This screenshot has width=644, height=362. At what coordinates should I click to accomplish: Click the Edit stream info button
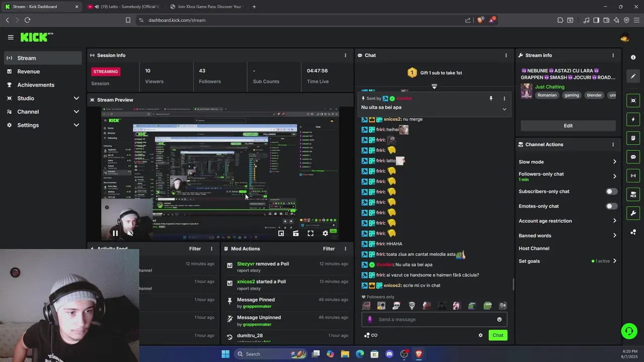click(568, 126)
